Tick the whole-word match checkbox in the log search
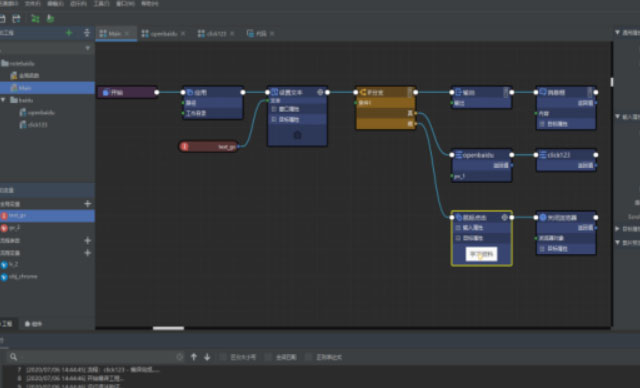The width and height of the screenshot is (640, 388). coord(269,357)
